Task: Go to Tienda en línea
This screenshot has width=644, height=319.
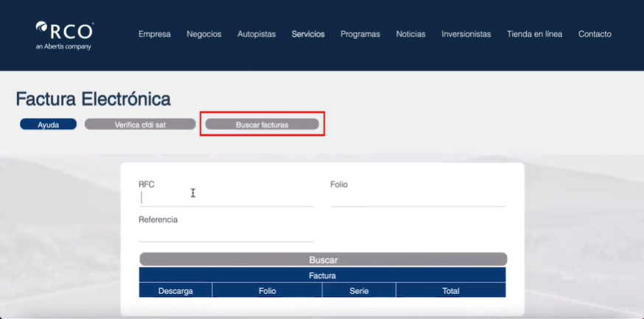Action: [534, 34]
